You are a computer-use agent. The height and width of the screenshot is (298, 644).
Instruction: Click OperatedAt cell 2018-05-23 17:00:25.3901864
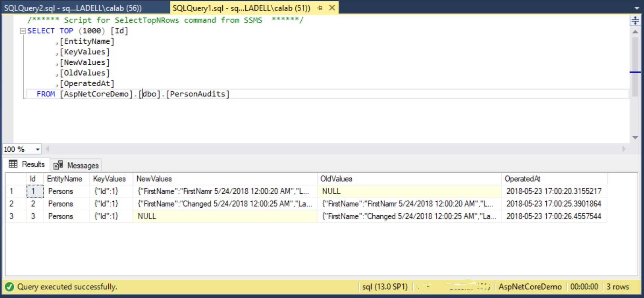[x=554, y=204]
